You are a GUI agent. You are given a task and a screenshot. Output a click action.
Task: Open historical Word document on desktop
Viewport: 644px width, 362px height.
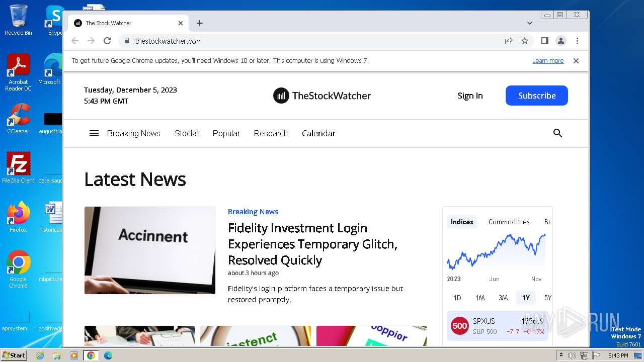51,217
